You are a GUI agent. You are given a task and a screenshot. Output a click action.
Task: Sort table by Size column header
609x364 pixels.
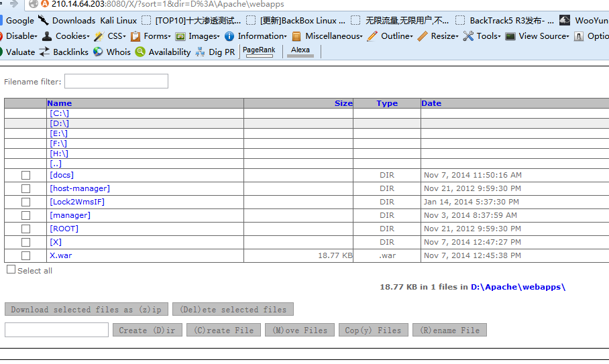tap(343, 103)
